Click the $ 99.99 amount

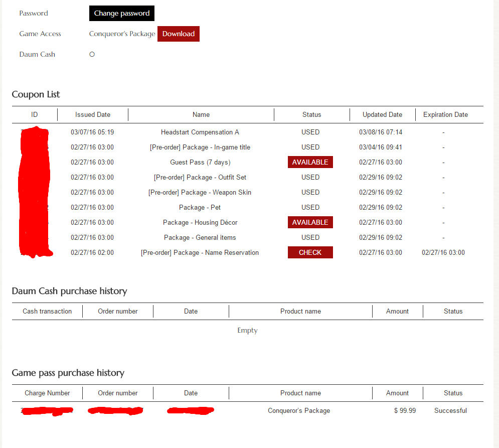[405, 411]
